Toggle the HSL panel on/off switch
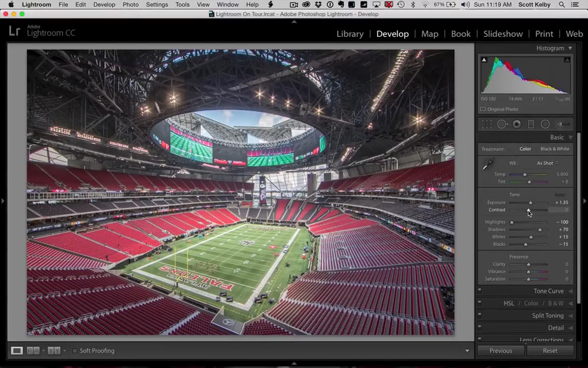The height and width of the screenshot is (368, 588). click(x=480, y=304)
